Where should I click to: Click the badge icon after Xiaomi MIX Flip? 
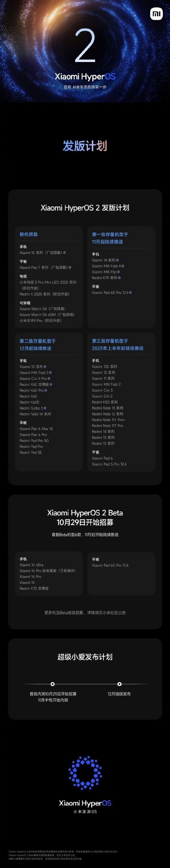tap(119, 272)
